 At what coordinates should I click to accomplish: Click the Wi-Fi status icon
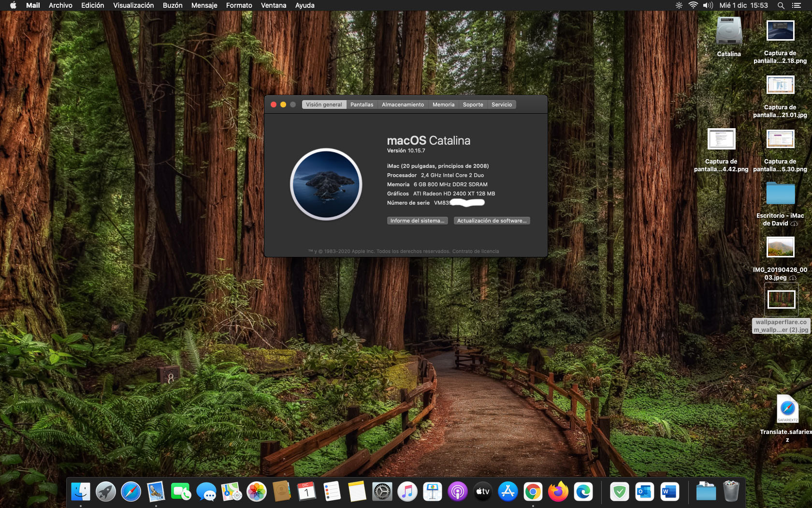click(693, 5)
